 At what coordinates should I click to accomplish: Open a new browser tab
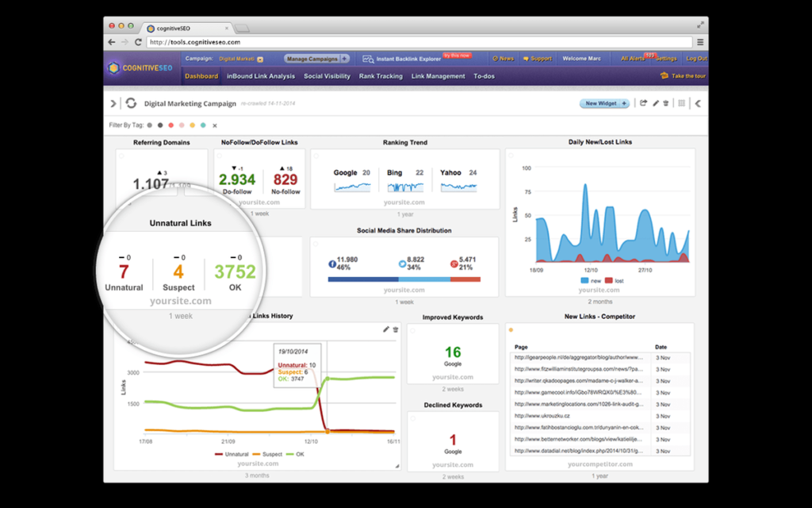coord(242,28)
